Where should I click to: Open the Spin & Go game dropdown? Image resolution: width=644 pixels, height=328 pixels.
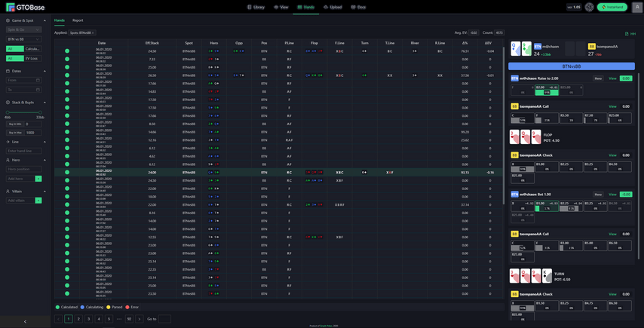click(x=23, y=29)
